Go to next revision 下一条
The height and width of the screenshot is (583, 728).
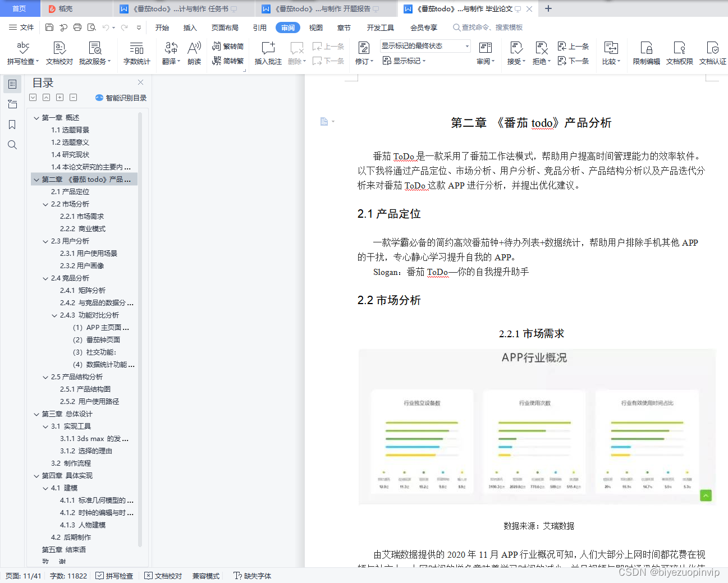(x=573, y=61)
